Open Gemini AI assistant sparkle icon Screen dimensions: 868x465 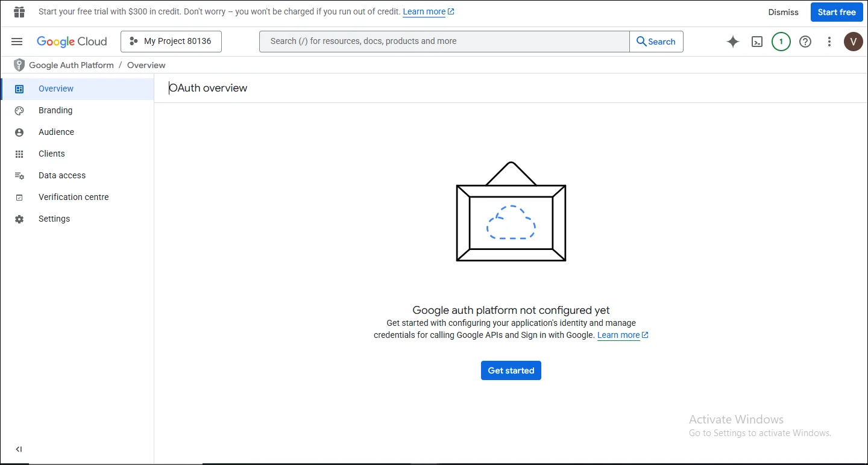(x=733, y=42)
